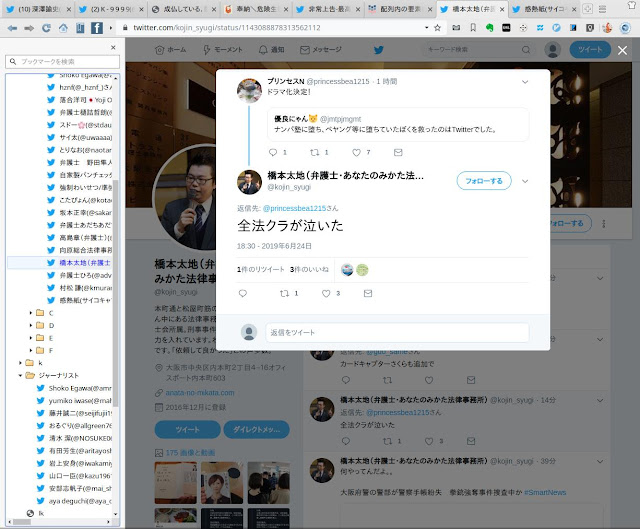Reload the page with refresh icon
This screenshot has width=640, height=529.
[46, 28]
